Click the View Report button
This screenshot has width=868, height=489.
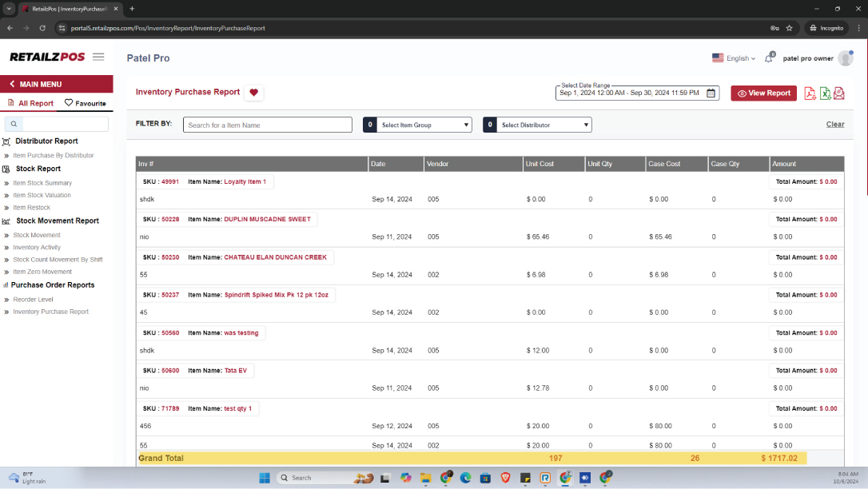point(763,93)
